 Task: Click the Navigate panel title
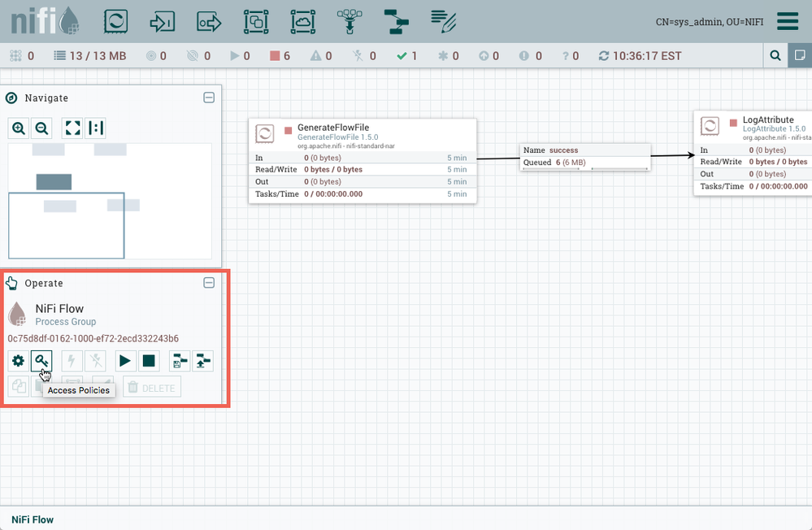[x=46, y=98]
